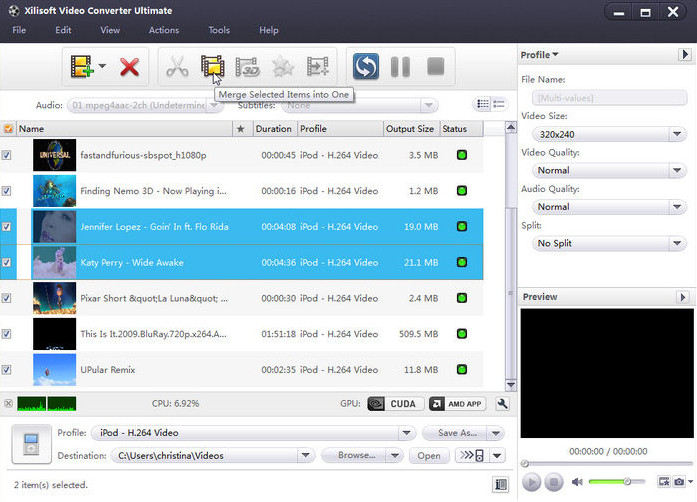Screen dimensions: 697x502
Task: Expand the Browse button arrow
Action: pyautogui.click(x=395, y=455)
